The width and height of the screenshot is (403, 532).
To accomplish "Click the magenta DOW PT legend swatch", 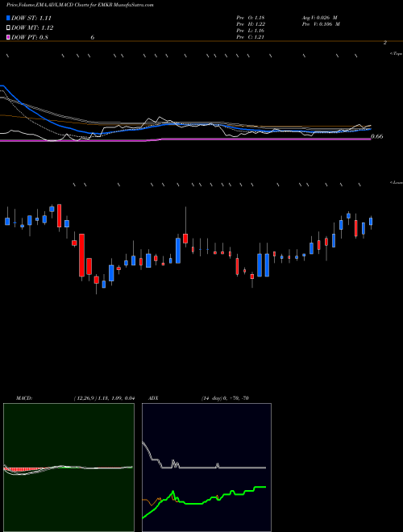I will 8,37.
